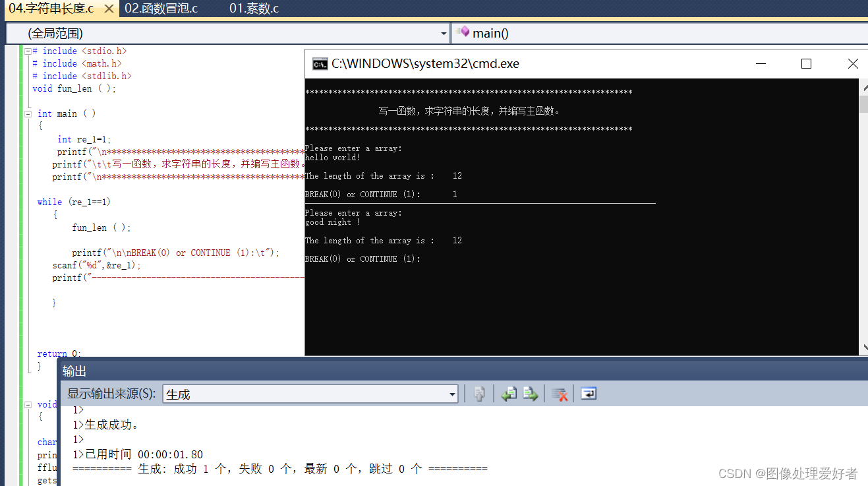Image resolution: width=868 pixels, height=486 pixels.
Task: Clear all output with red X icon
Action: [x=560, y=394]
